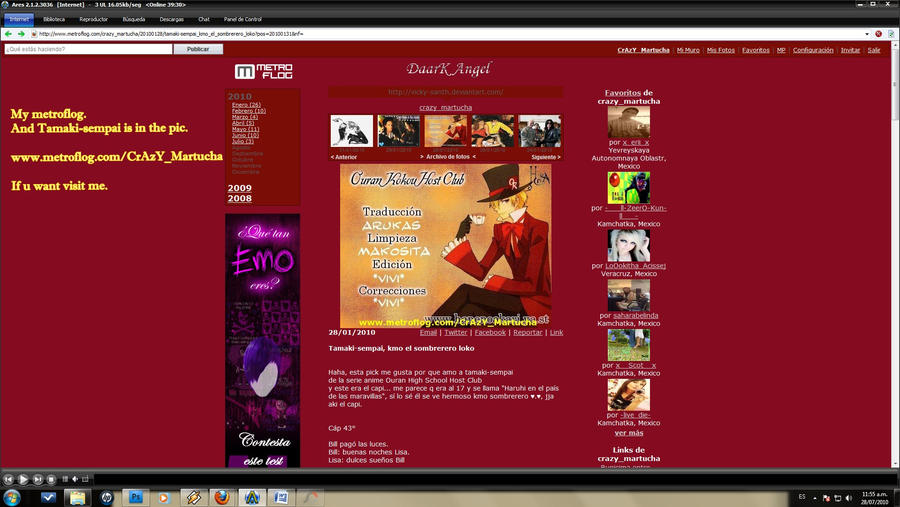Click the checkmark icon on the taskbar
This screenshot has width=900, height=507.
pyautogui.click(x=48, y=497)
